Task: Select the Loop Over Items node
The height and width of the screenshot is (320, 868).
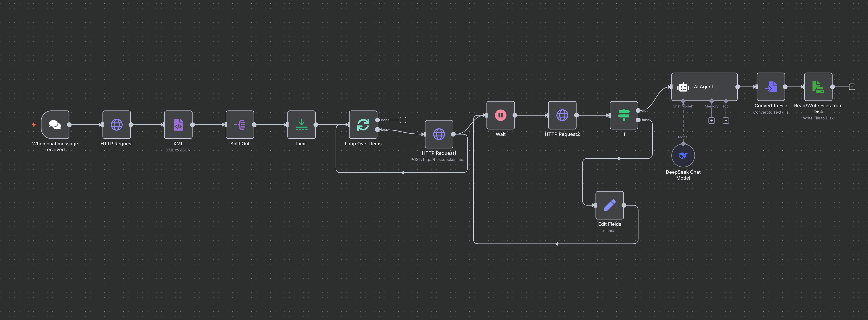Action: pyautogui.click(x=363, y=125)
